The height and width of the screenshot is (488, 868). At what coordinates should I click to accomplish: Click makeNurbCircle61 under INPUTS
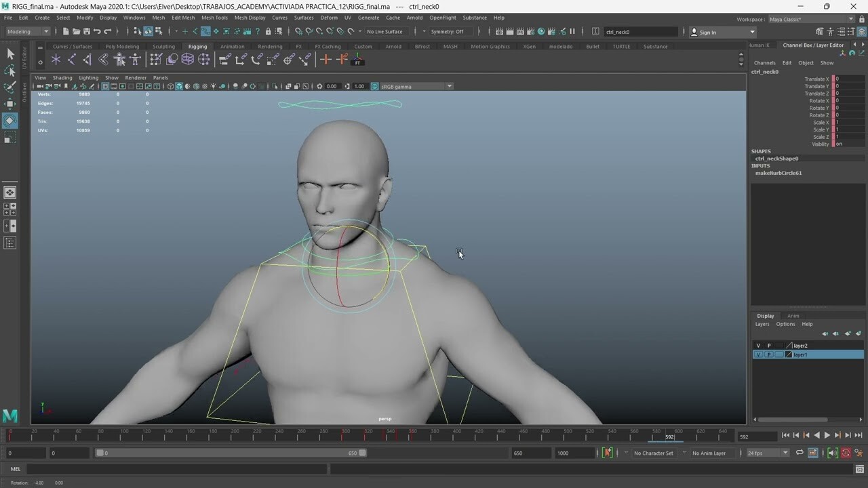[x=778, y=172]
